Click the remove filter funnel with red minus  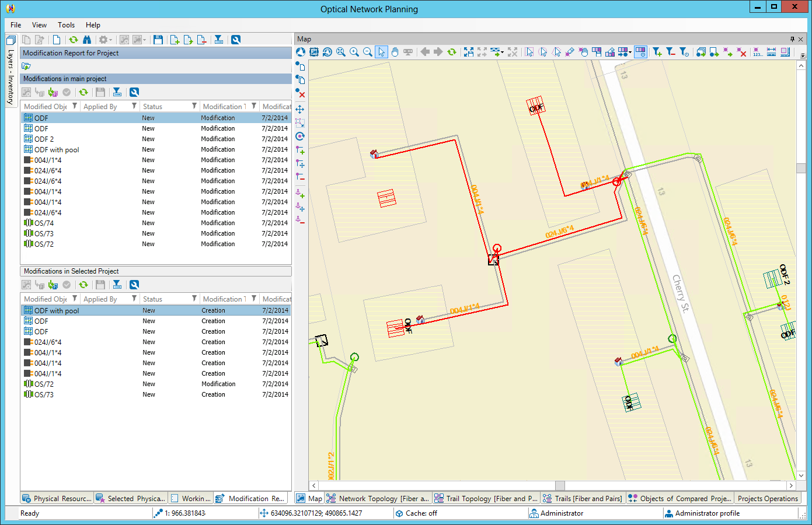[x=671, y=52]
